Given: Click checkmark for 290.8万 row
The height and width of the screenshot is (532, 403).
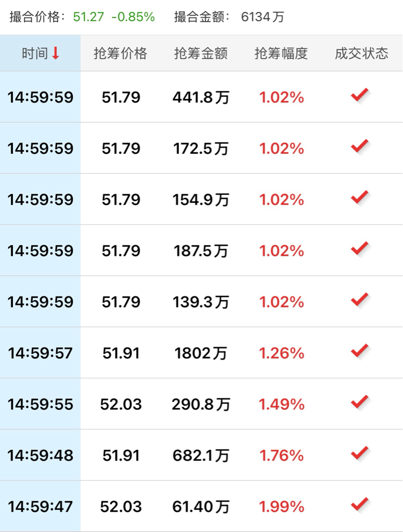Looking at the screenshot, I should pos(359,402).
